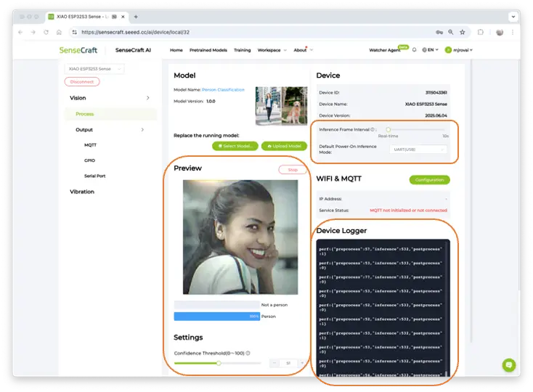
Task: Click the Confidence Threshold slider handle
Action: tap(219, 363)
